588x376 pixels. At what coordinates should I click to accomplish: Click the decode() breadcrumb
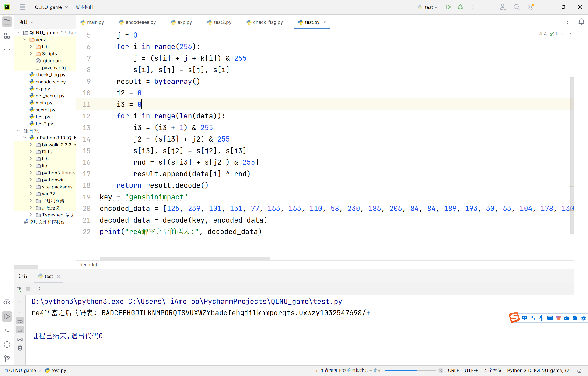click(x=89, y=265)
